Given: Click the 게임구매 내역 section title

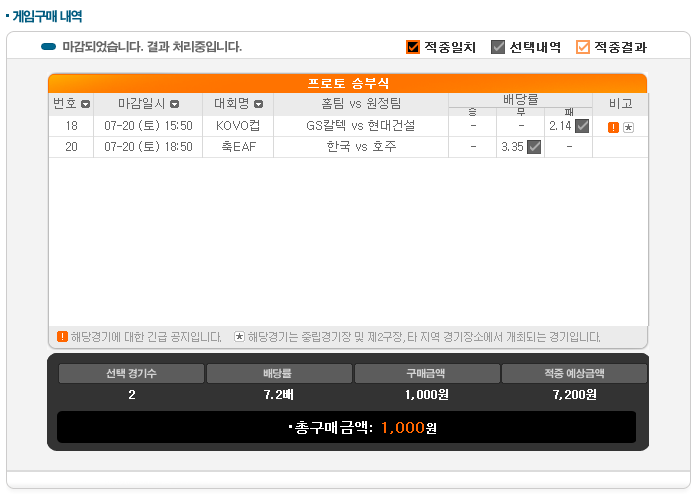Looking at the screenshot, I should click(46, 17).
